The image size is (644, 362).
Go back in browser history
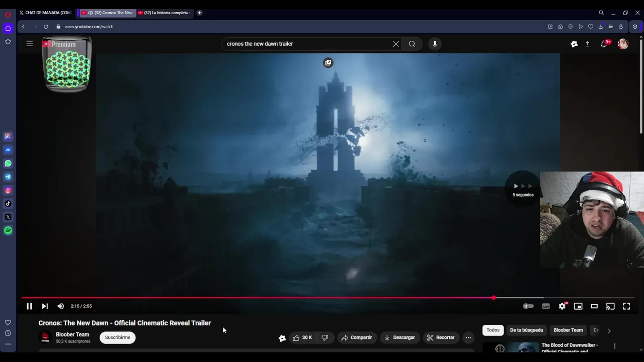pos(23,27)
